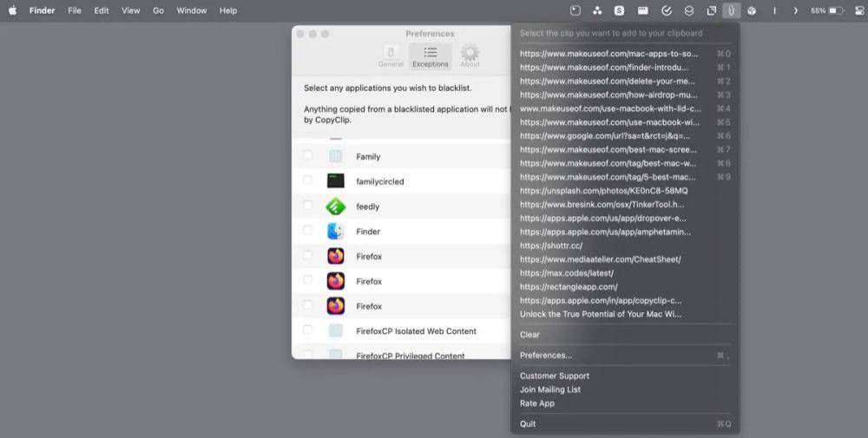Choose Clear in CopyClip menu
This screenshot has width=868, height=438.
[625, 335]
